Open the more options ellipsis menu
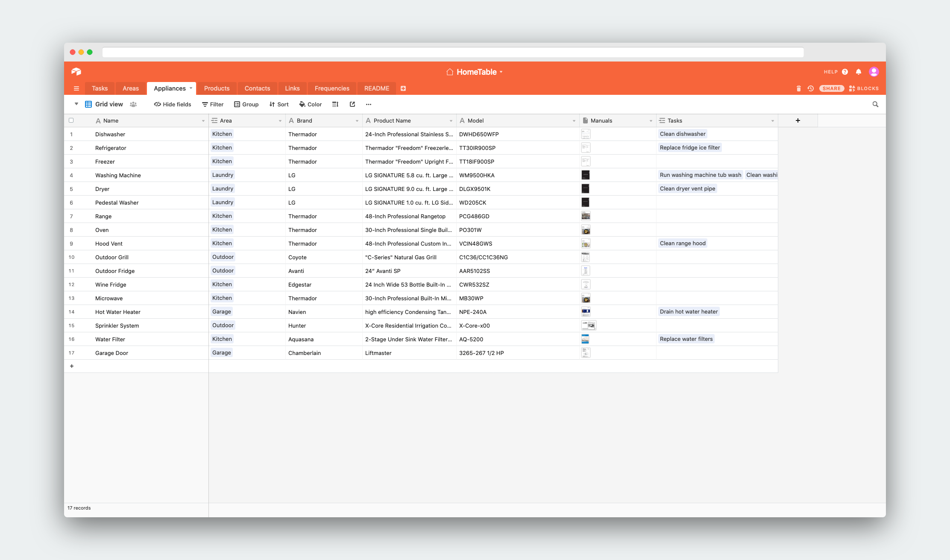This screenshot has width=950, height=560. tap(369, 104)
